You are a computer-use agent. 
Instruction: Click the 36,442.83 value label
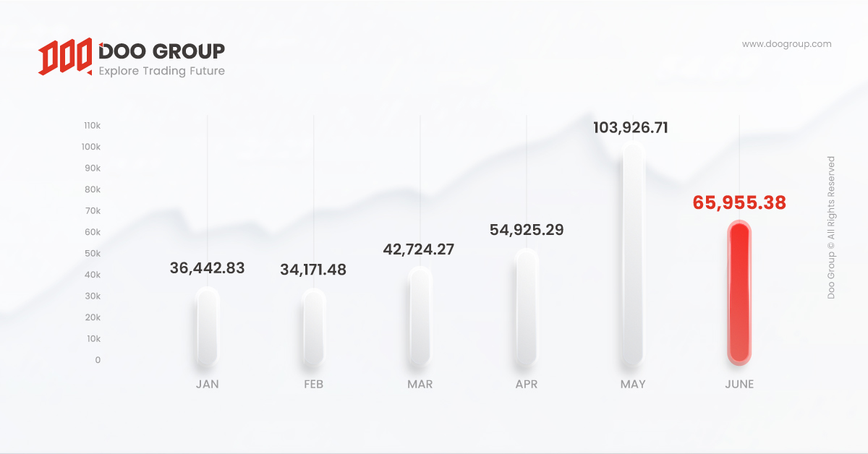[x=208, y=268]
